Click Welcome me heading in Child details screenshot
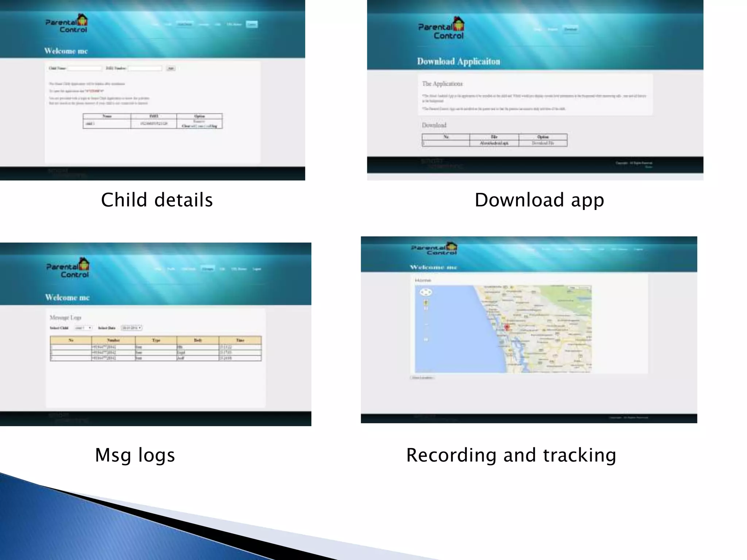 66,51
